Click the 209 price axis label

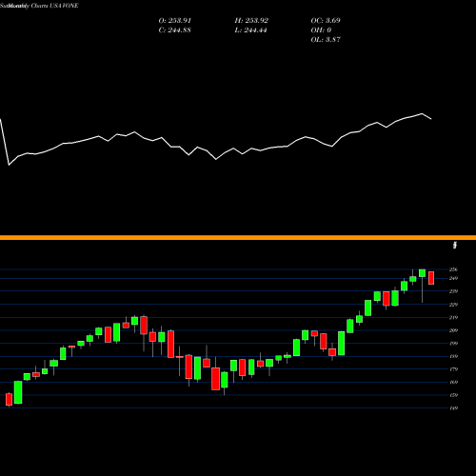[453, 330]
